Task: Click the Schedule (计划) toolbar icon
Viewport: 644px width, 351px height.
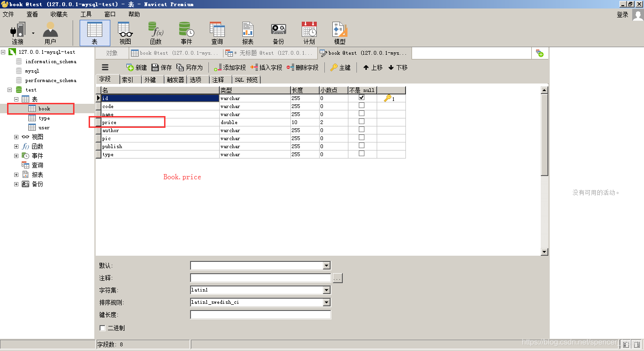Action: coord(309,33)
